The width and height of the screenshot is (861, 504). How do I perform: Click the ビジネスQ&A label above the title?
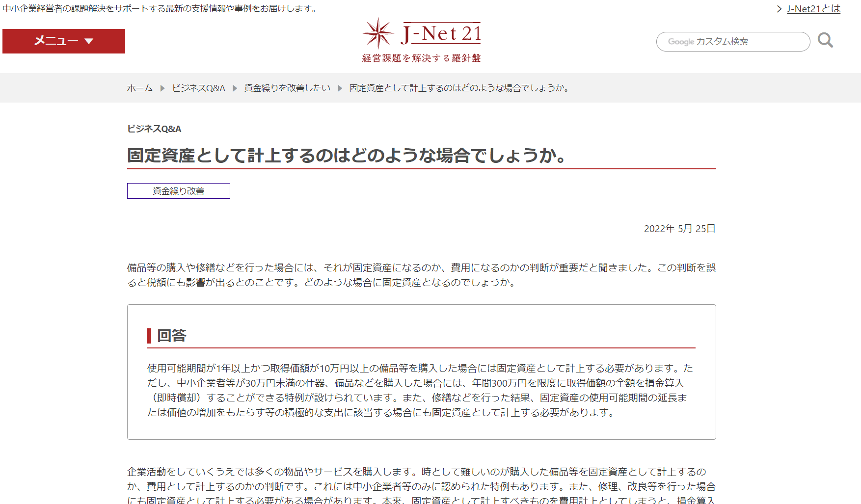(x=154, y=129)
